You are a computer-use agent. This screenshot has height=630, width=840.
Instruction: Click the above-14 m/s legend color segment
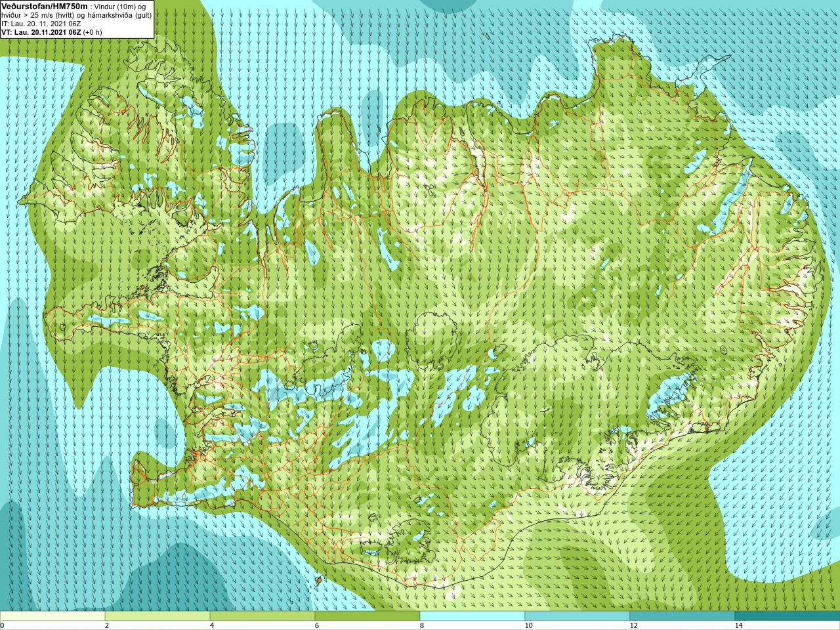787,616
